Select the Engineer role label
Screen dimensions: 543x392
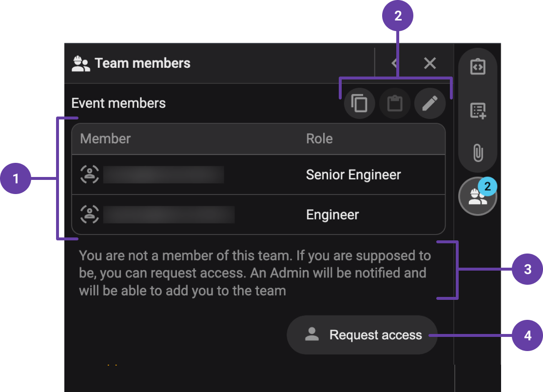coord(332,215)
